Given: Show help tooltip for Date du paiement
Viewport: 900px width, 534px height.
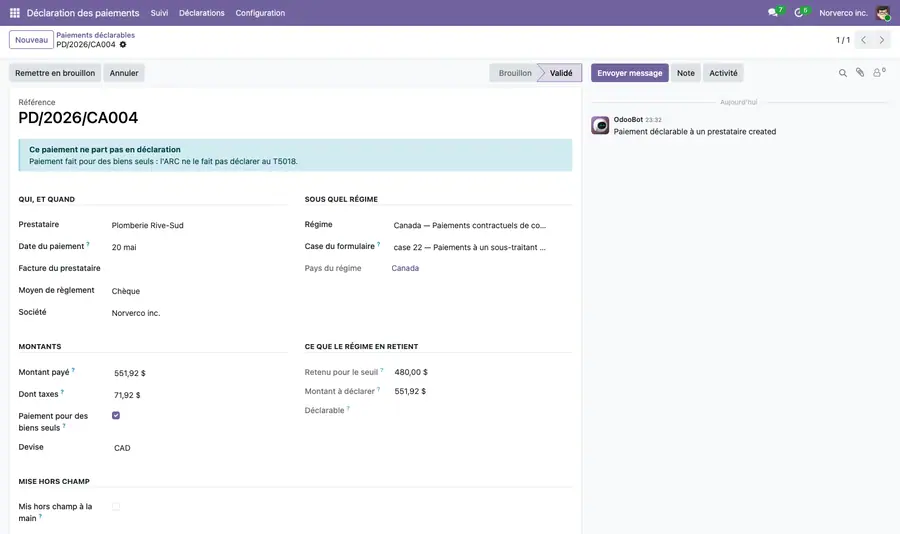Looking at the screenshot, I should click(88, 244).
